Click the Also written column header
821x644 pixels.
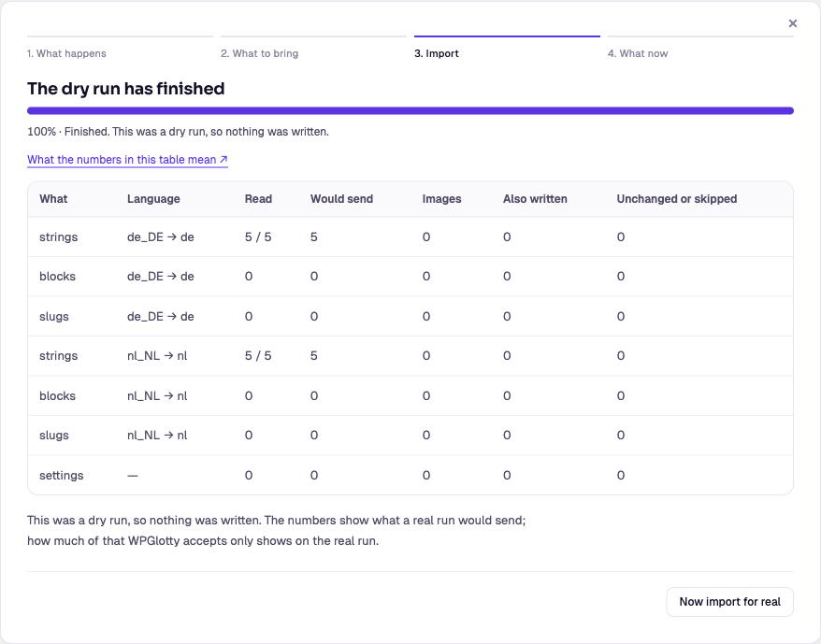point(535,199)
